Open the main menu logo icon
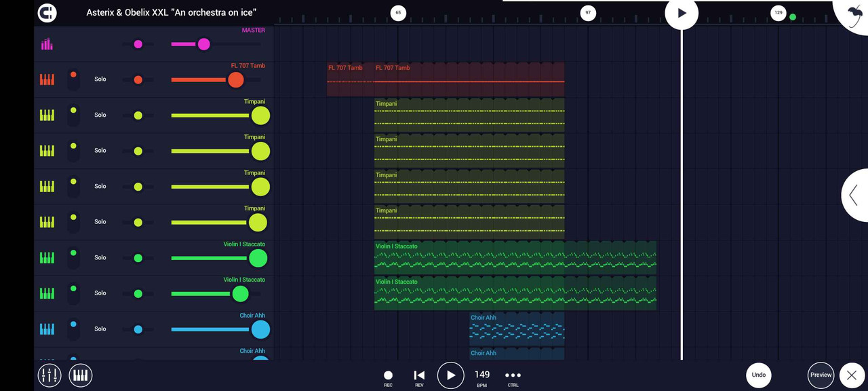Image resolution: width=868 pixels, height=391 pixels. pyautogui.click(x=47, y=12)
